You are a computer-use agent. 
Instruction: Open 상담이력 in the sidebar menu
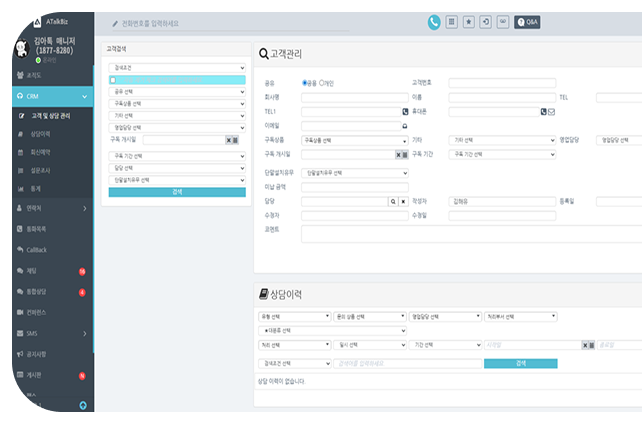point(40,133)
